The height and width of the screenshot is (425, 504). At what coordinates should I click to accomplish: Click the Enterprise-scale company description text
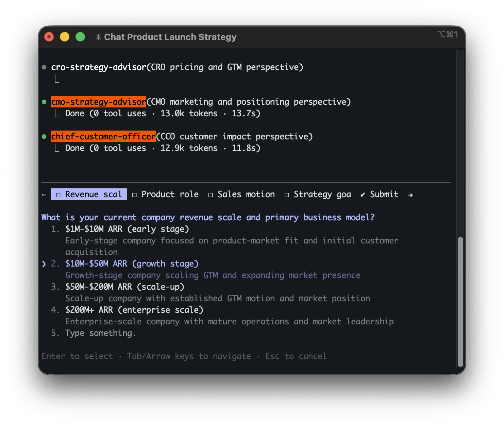[x=230, y=321]
